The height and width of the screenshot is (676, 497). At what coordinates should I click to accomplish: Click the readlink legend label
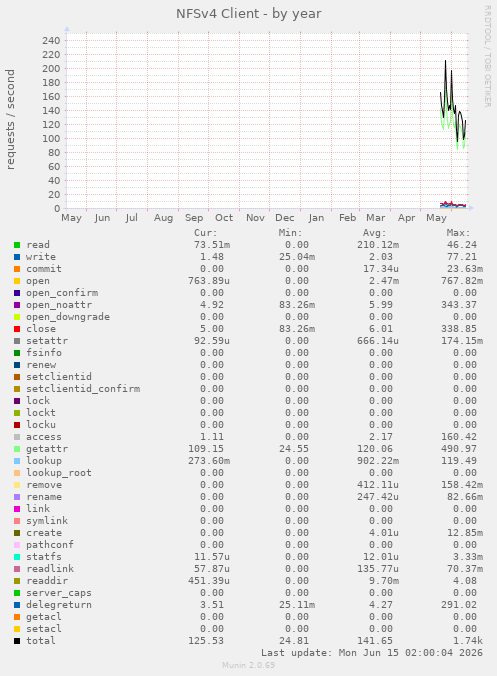[x=50, y=569]
